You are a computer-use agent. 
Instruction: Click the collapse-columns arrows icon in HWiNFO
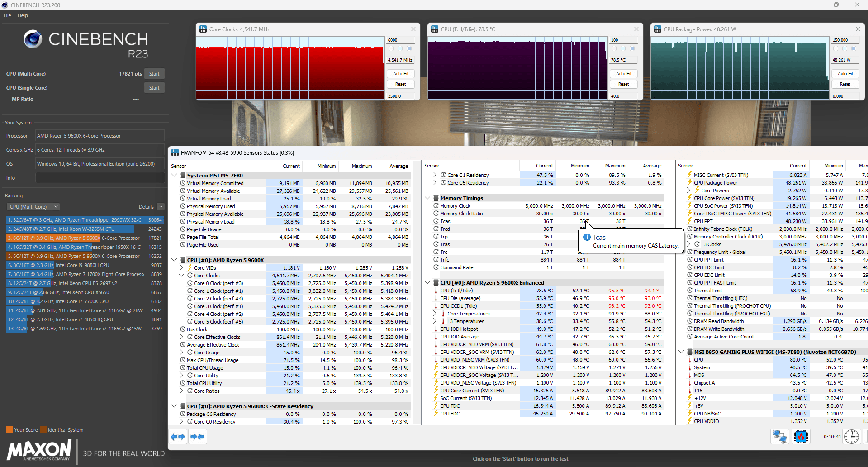pyautogui.click(x=198, y=437)
